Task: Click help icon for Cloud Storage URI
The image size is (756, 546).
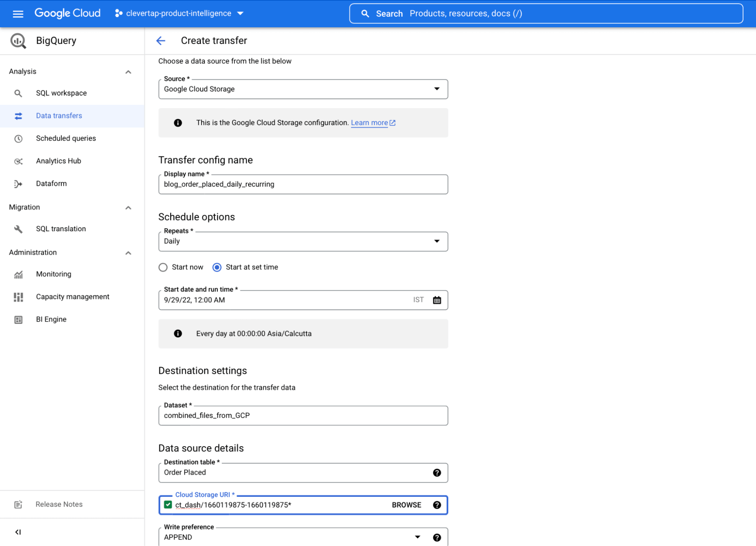Action: tap(437, 505)
